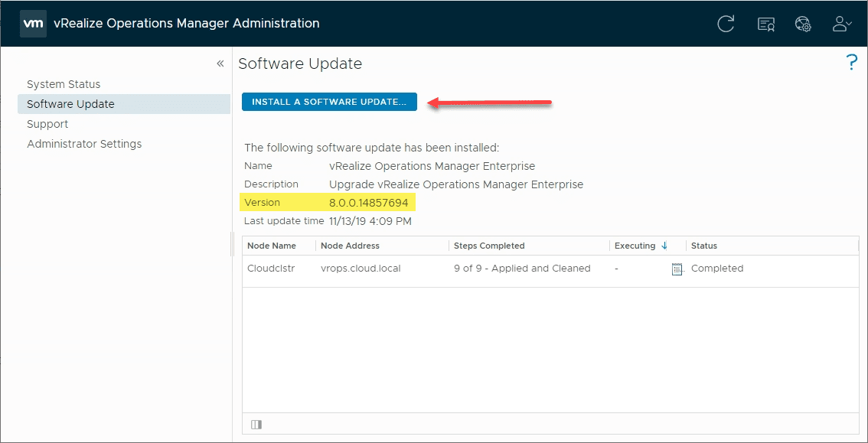Open the SSL certificate icon
Screen dimensions: 868x443
point(765,24)
